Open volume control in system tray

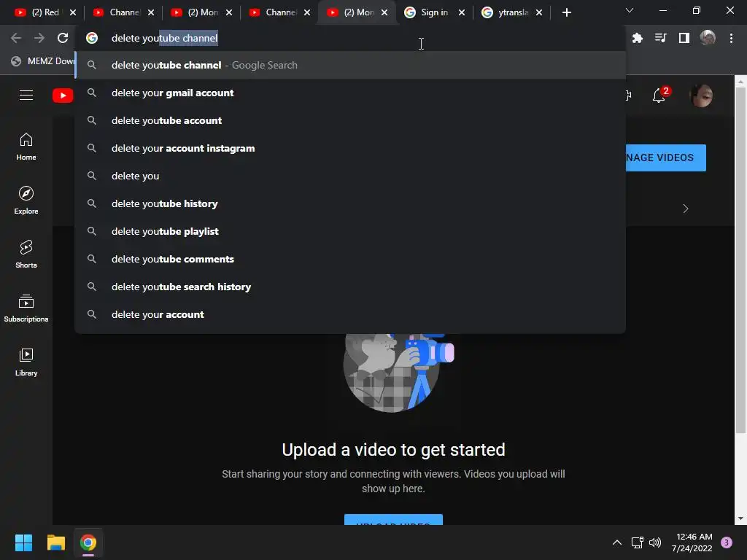(655, 542)
